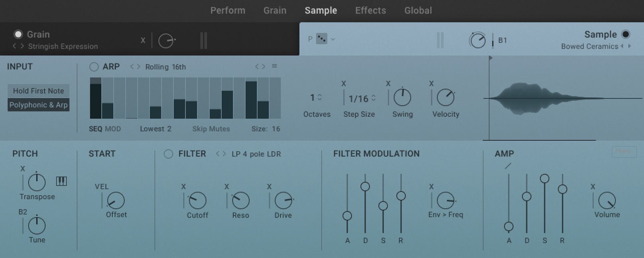
Task: Click the filter Cutoff knob
Action: point(197,200)
